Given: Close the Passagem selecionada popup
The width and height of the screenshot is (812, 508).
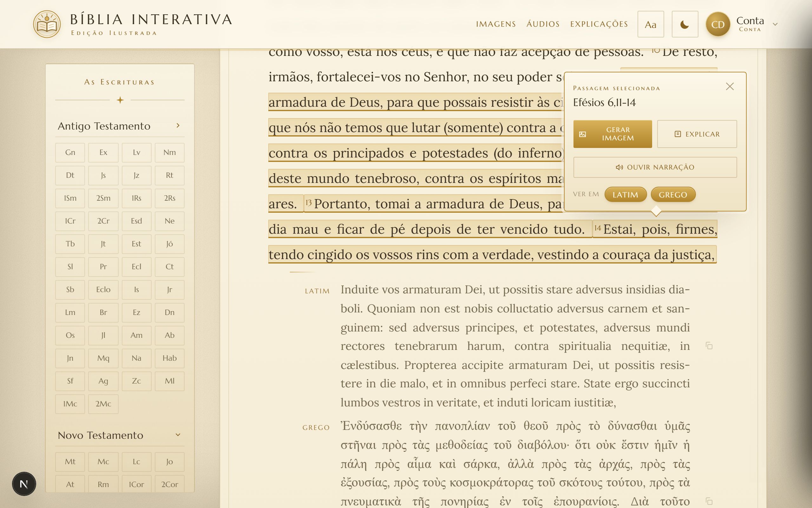Looking at the screenshot, I should point(730,86).
